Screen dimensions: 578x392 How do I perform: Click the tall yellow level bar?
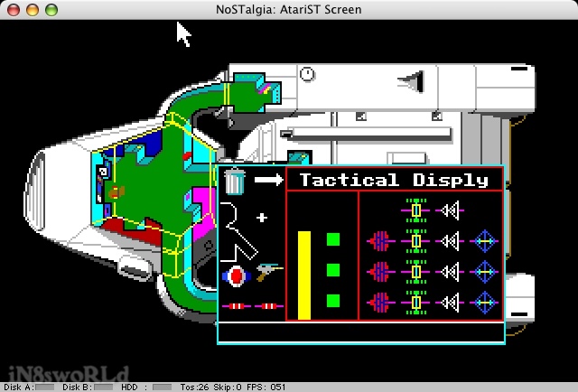click(304, 275)
